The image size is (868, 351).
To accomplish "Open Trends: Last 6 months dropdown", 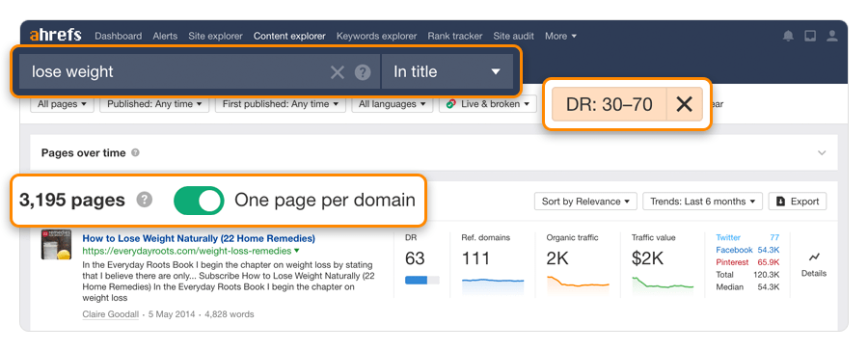I will tap(702, 202).
